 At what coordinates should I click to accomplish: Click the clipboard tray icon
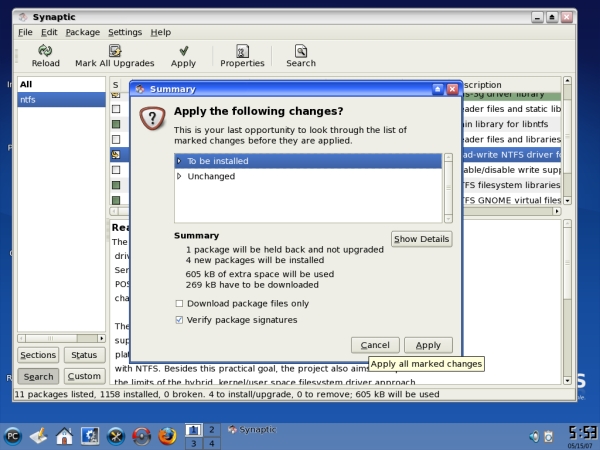549,436
